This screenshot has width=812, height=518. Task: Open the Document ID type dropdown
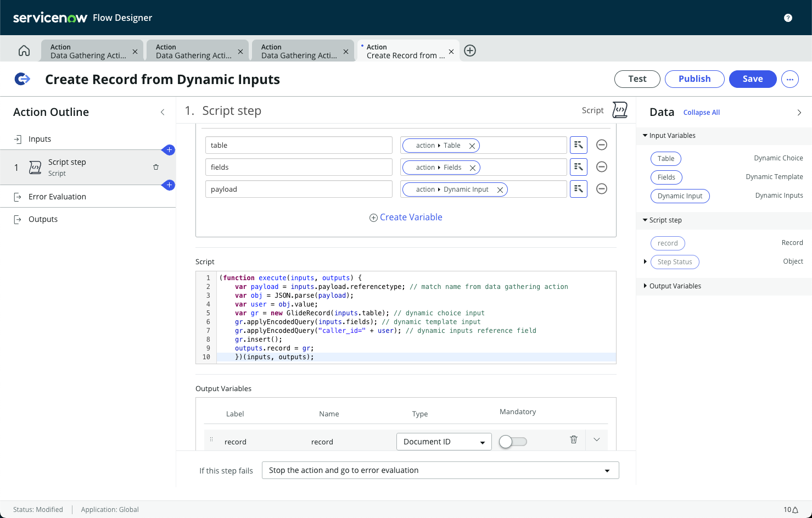click(x=444, y=442)
